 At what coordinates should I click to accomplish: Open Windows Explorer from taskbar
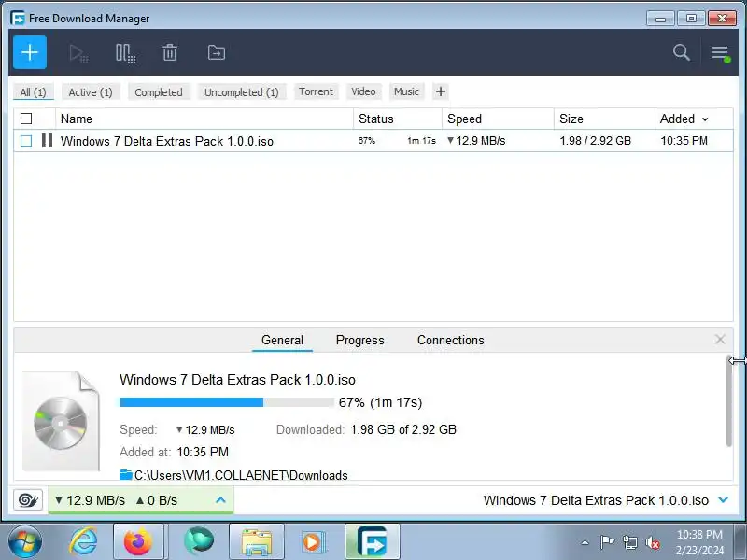tap(257, 542)
